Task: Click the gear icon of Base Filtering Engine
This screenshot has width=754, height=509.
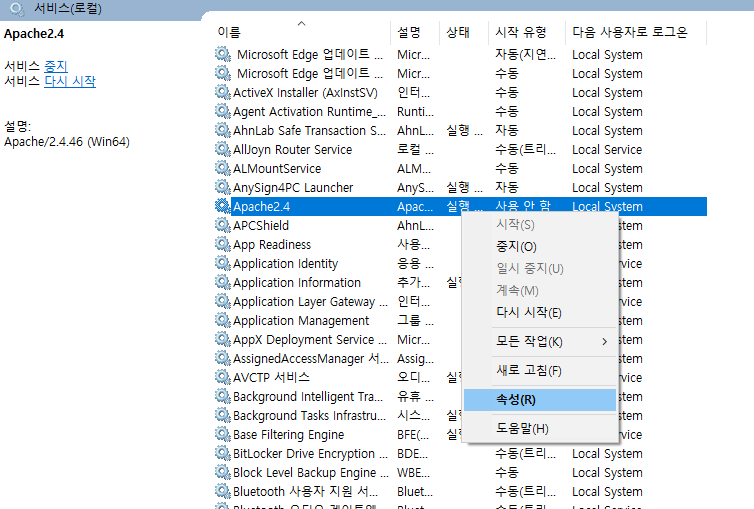Action: [x=223, y=434]
